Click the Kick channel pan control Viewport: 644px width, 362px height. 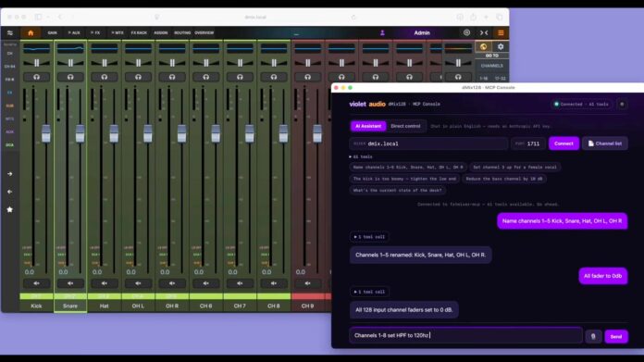click(x=37, y=63)
